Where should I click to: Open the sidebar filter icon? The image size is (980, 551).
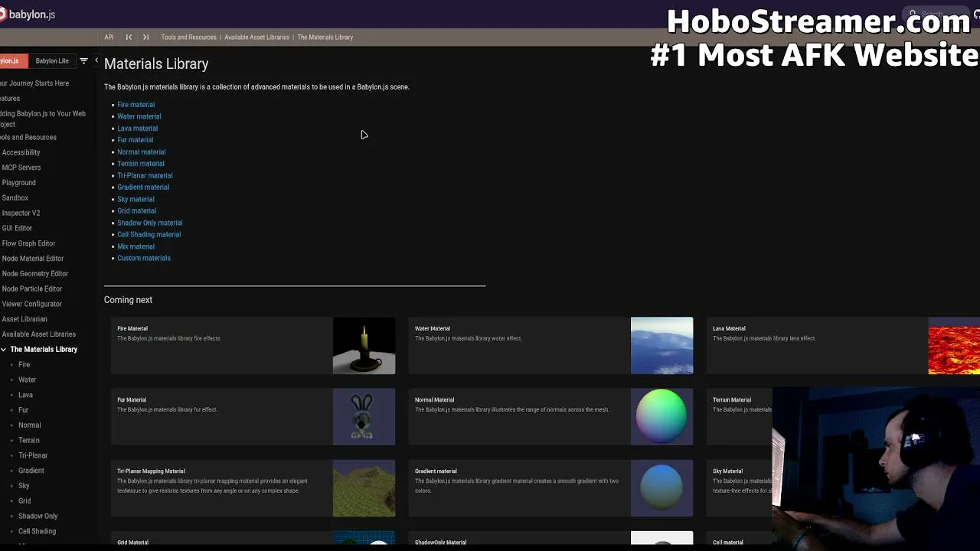(84, 61)
